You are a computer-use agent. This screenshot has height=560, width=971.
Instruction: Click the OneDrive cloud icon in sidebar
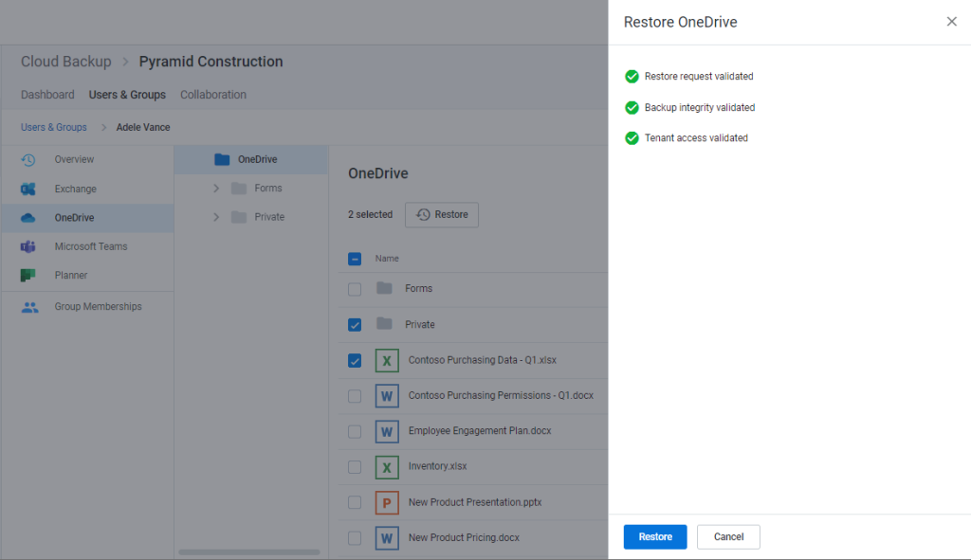(27, 218)
